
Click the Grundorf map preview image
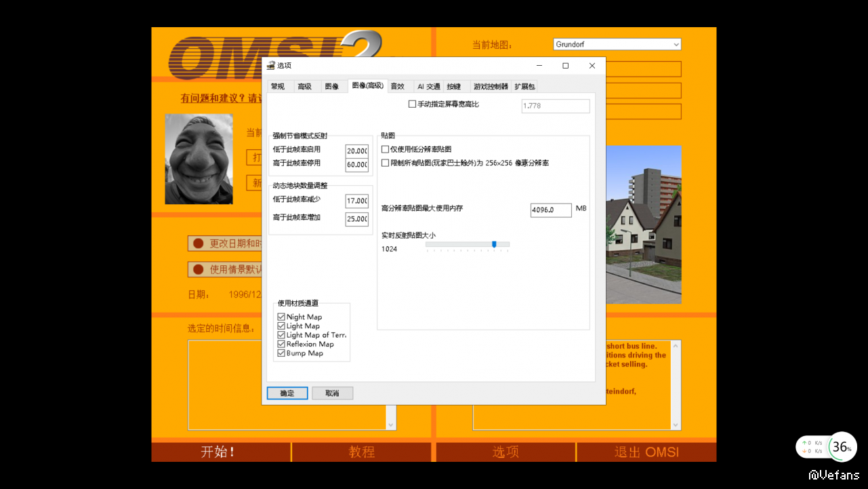pos(643,224)
